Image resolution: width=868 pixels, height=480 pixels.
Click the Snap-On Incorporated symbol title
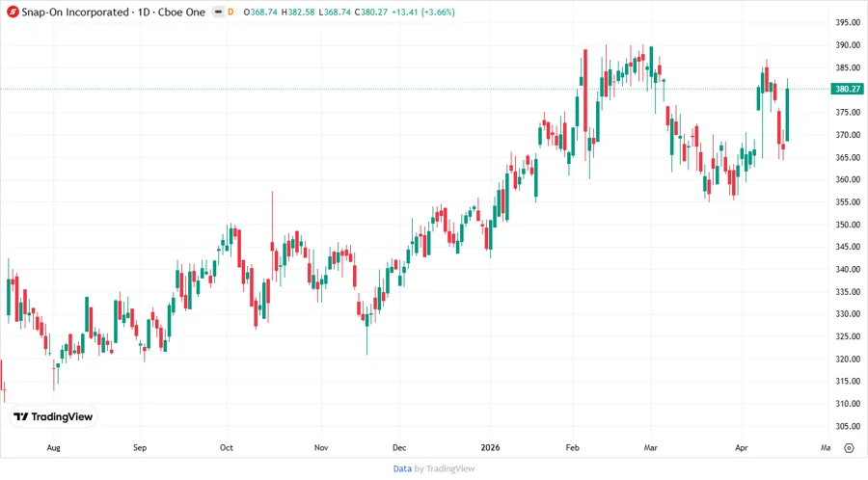pyautogui.click(x=74, y=12)
